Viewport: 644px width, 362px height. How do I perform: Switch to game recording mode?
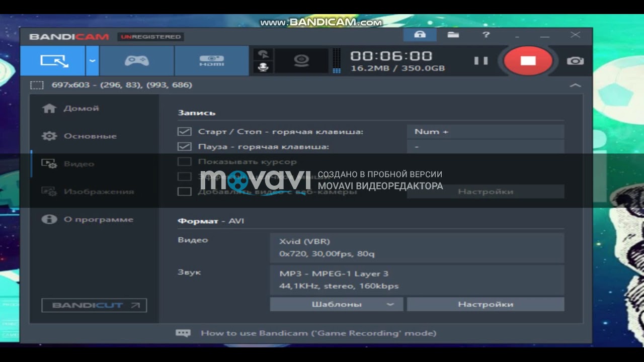coord(137,61)
